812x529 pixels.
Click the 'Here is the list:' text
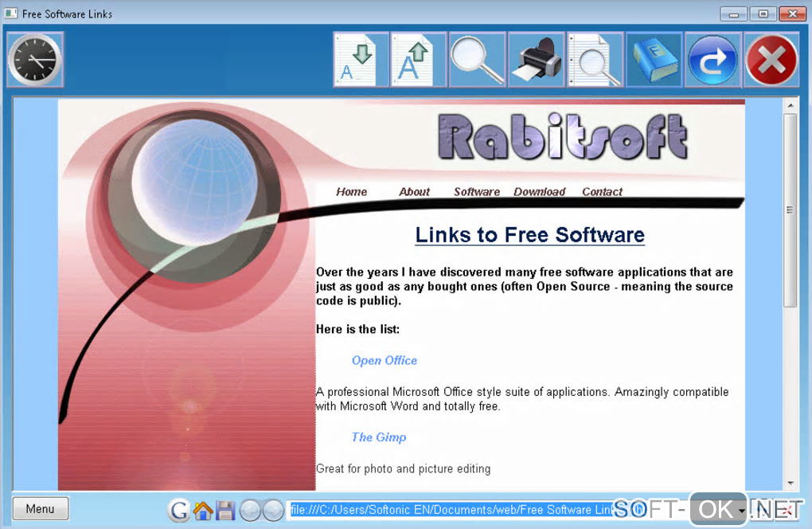pyautogui.click(x=358, y=330)
